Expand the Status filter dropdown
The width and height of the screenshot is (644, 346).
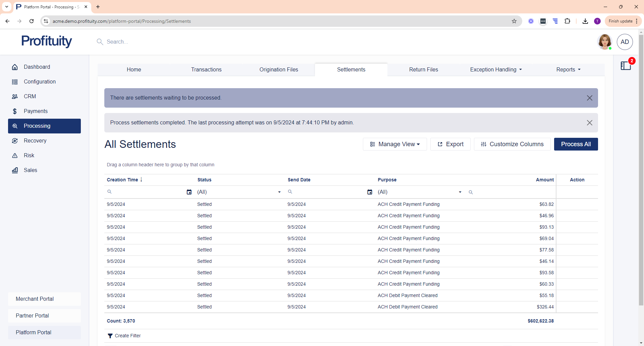[279, 192]
